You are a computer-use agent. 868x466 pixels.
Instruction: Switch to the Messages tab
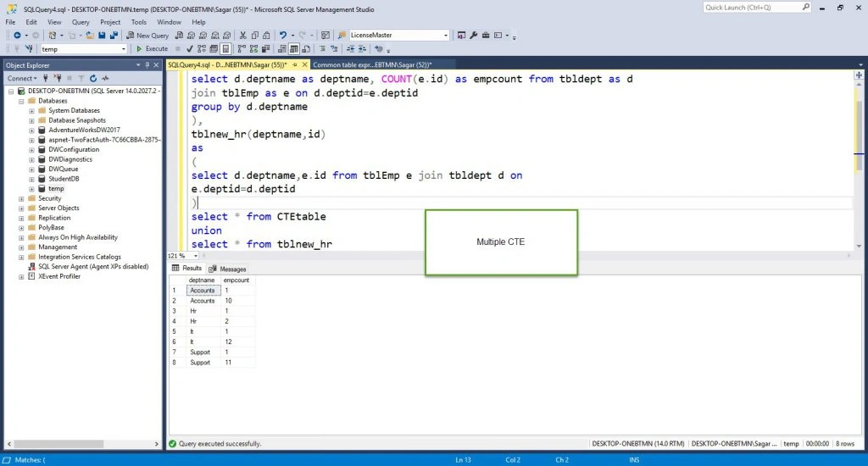coord(227,269)
